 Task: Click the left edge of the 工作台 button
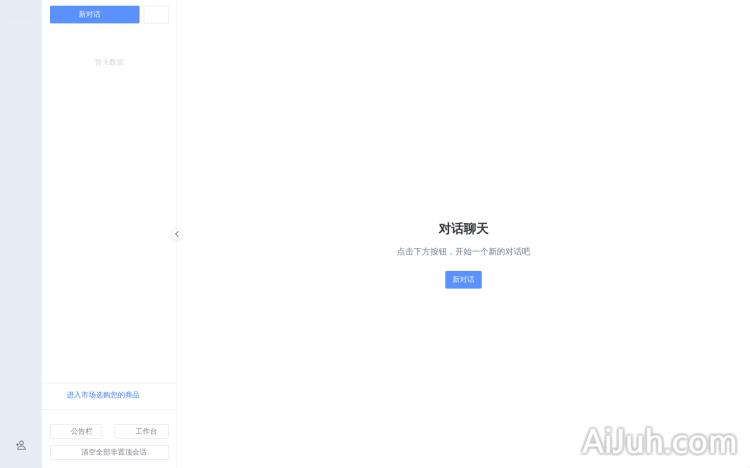117,431
